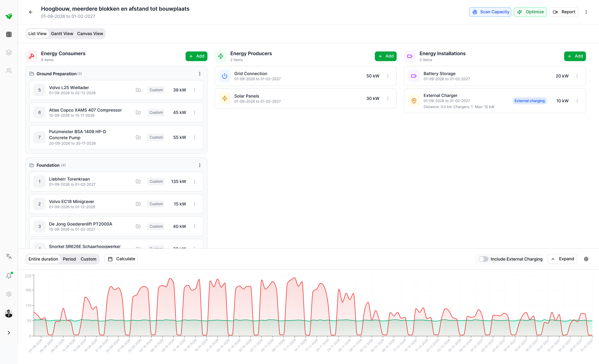
Task: Open the users icon in sidebar
Action: coord(9,71)
